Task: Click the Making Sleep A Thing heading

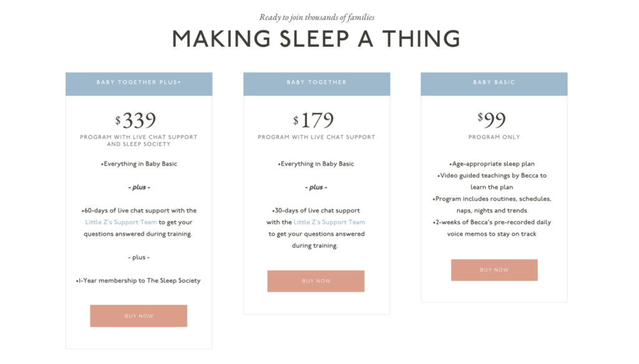Action: 316,39
